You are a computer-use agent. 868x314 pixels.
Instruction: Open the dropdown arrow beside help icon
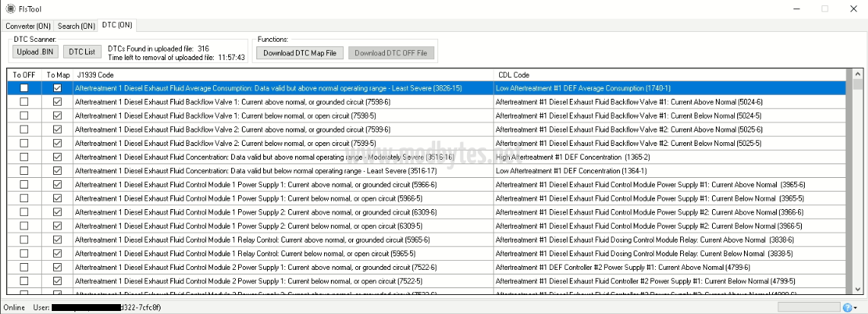pyautogui.click(x=857, y=308)
